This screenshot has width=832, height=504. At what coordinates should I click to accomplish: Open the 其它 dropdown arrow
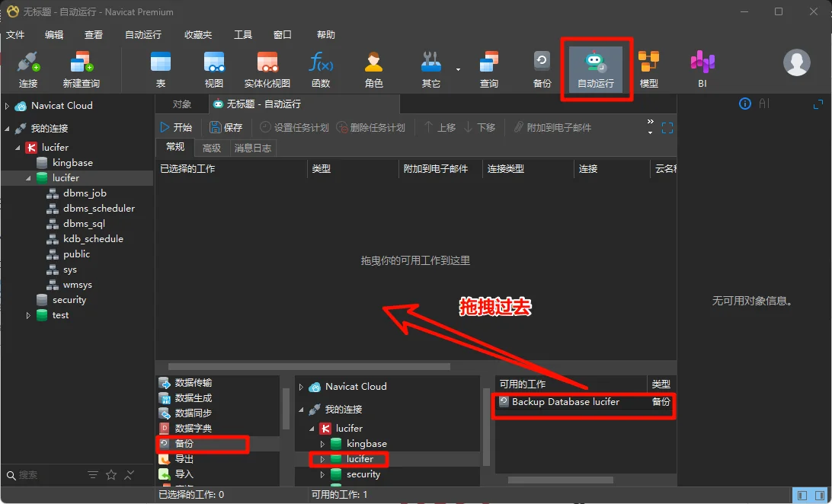(x=458, y=69)
